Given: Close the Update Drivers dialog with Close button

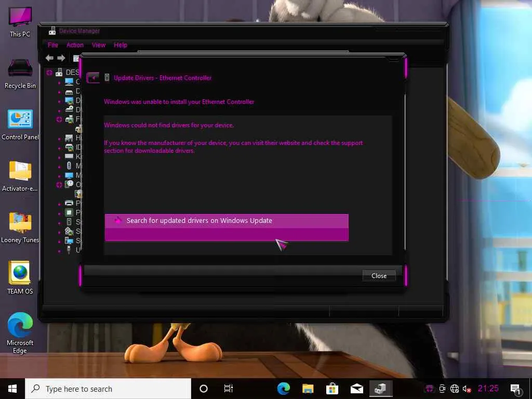Looking at the screenshot, I should click(x=379, y=276).
